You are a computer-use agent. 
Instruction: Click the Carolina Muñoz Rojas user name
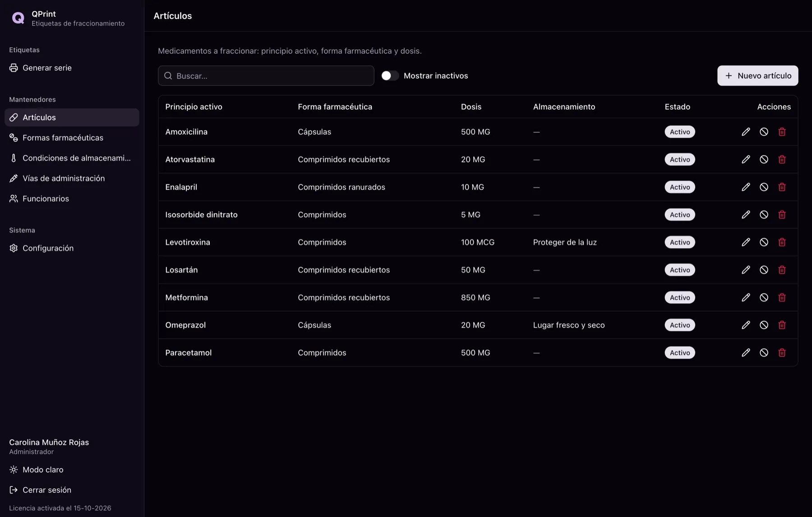pyautogui.click(x=49, y=442)
